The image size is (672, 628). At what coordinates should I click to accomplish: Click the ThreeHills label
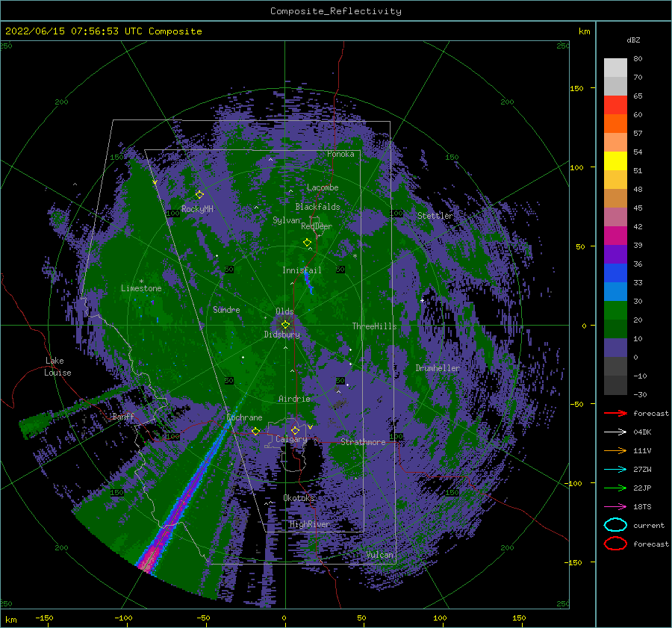point(374,326)
